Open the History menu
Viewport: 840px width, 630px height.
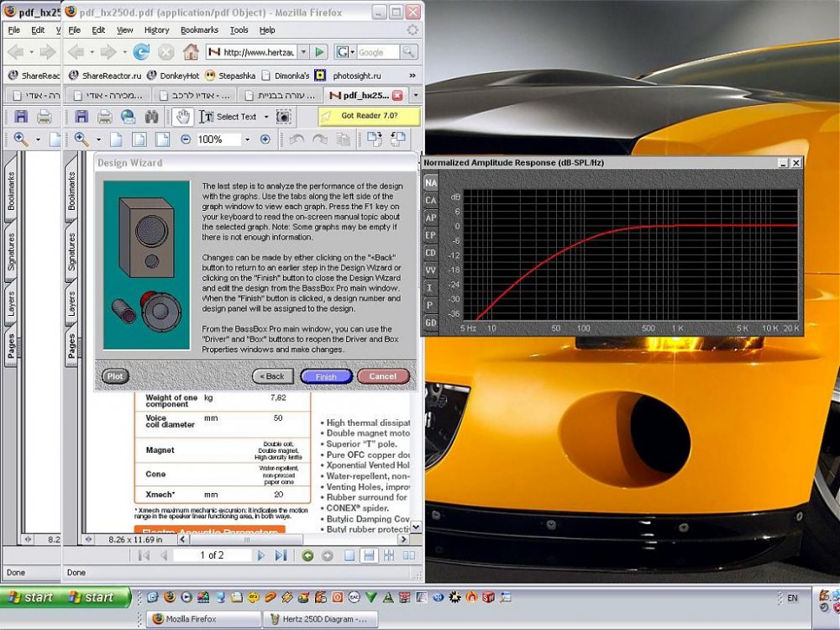click(x=156, y=30)
